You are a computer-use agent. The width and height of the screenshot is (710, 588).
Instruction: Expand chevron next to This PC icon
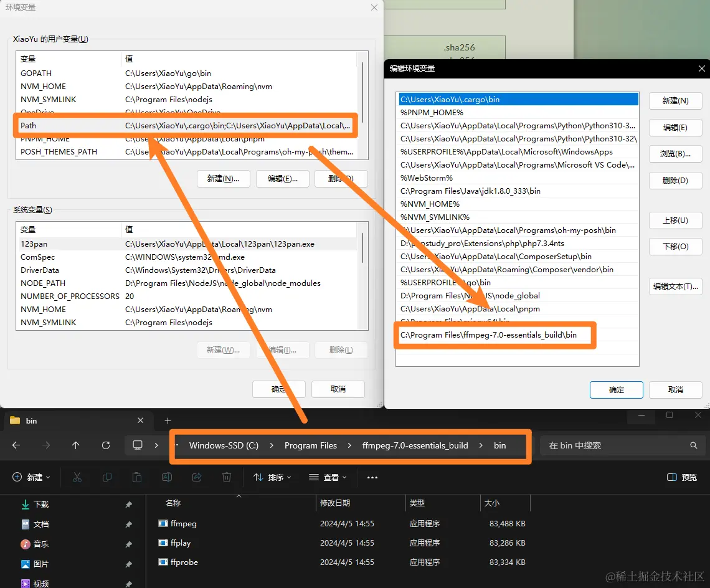156,445
